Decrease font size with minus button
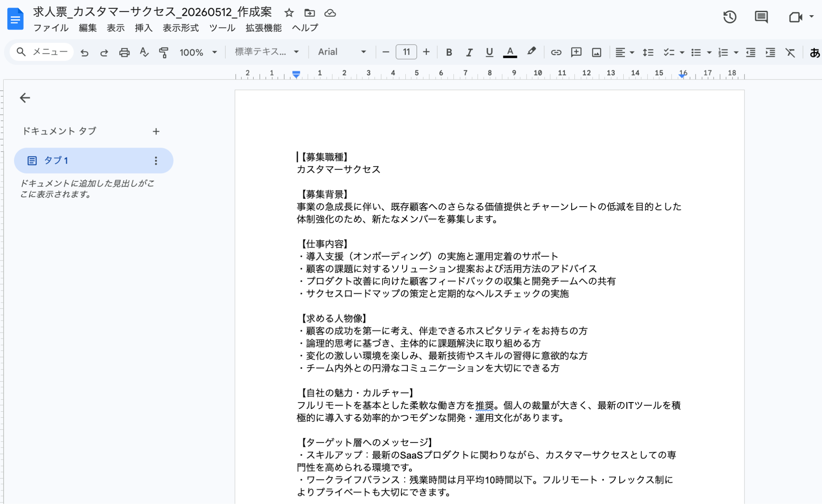Screen dimensions: 822x504 click(386, 52)
